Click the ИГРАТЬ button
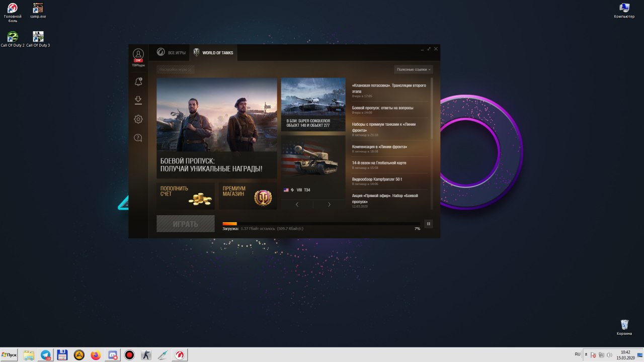This screenshot has width=644, height=362. pyautogui.click(x=186, y=224)
